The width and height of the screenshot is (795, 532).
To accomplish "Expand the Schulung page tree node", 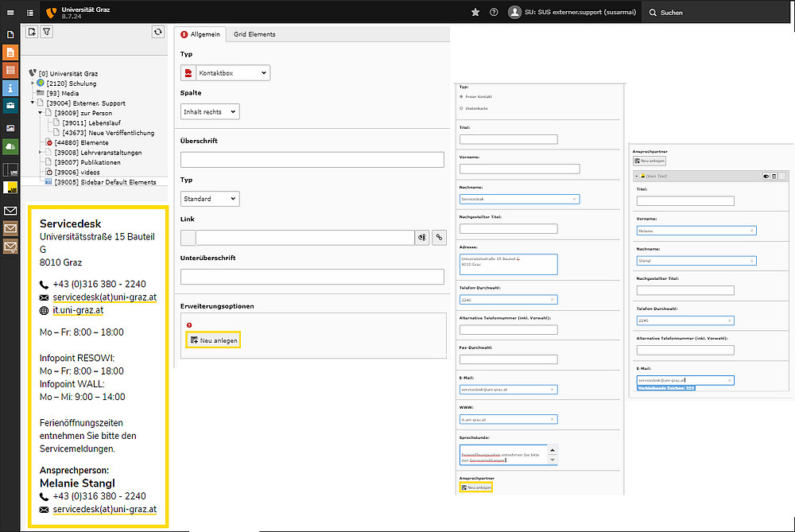I will [x=33, y=83].
